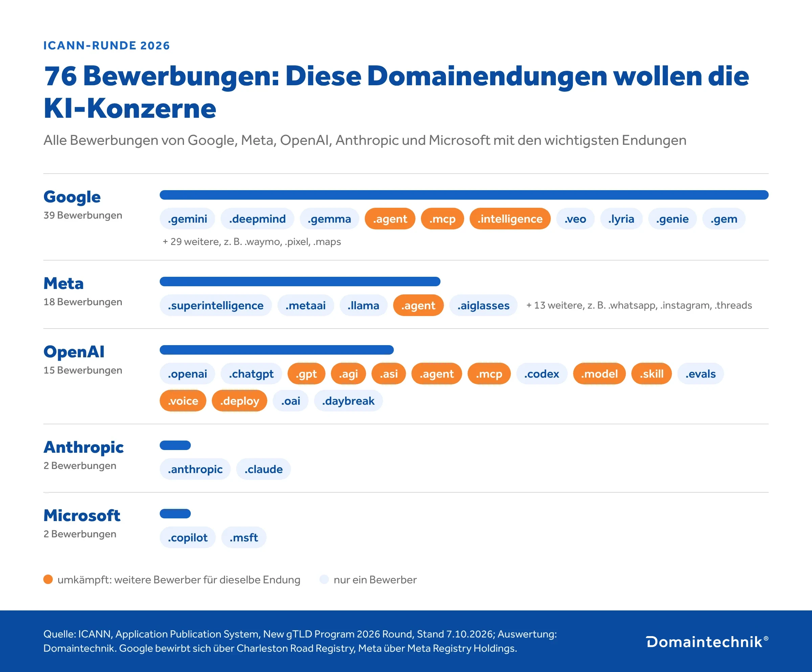Click the orange '.skill' pill
This screenshot has width=812, height=672.
(x=652, y=374)
